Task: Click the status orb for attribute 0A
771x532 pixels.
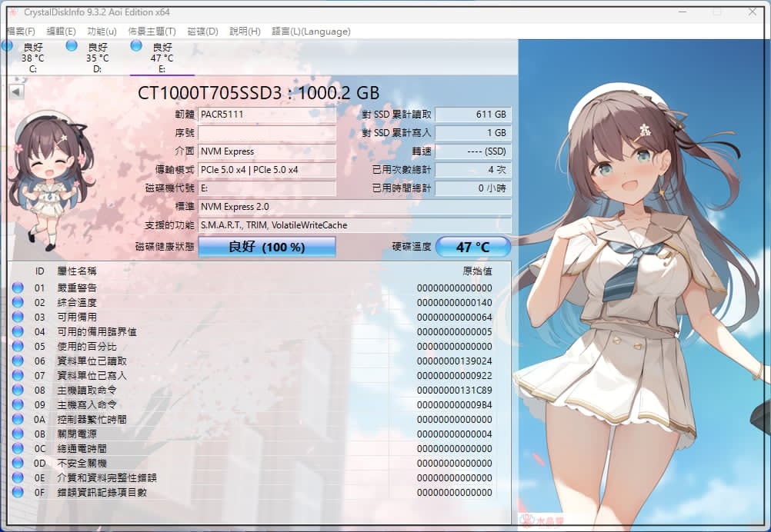Action: [18, 419]
